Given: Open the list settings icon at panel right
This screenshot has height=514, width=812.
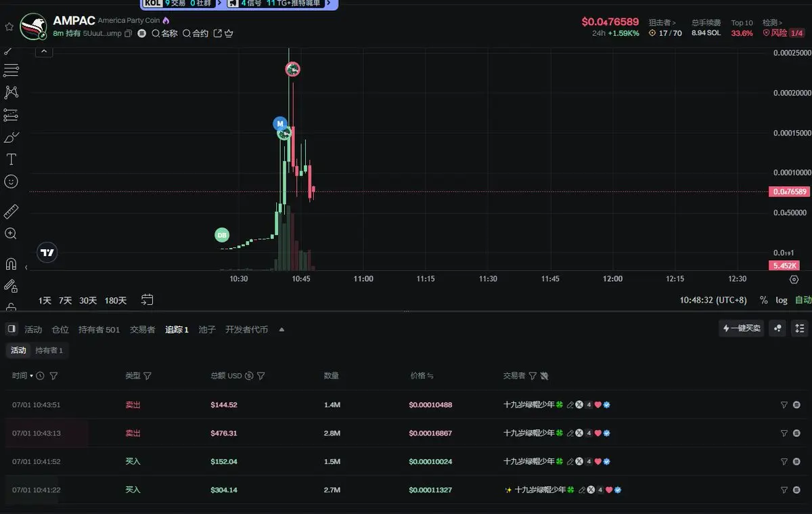Looking at the screenshot, I should coord(800,328).
